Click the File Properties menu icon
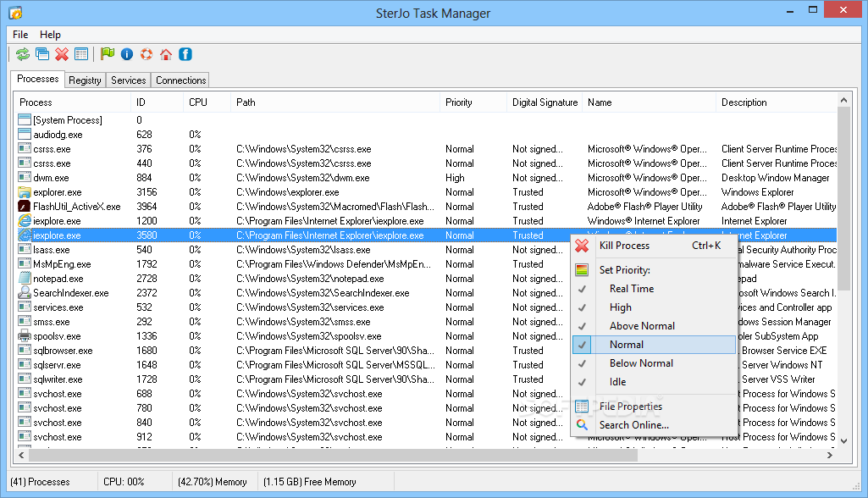The image size is (868, 498). (x=582, y=406)
